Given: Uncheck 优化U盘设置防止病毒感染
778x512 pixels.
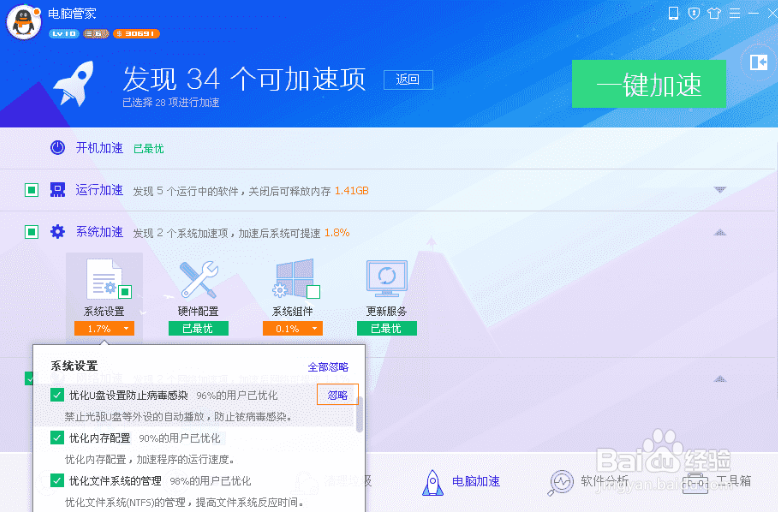Looking at the screenshot, I should pyautogui.click(x=57, y=395).
